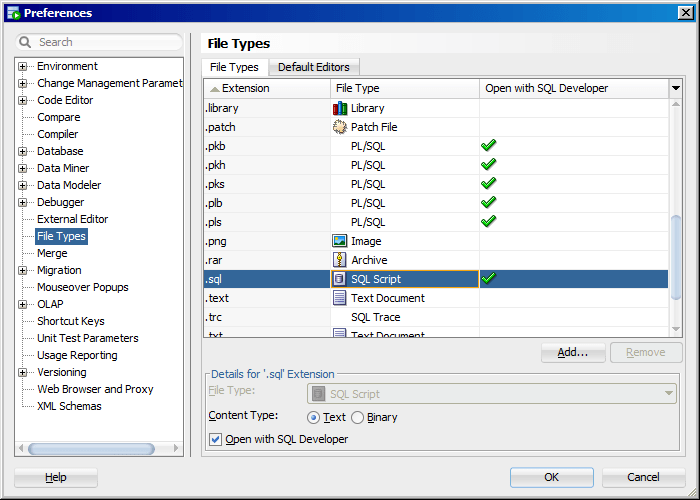
Task: Click the search magnifier icon
Action: pyautogui.click(x=25, y=42)
